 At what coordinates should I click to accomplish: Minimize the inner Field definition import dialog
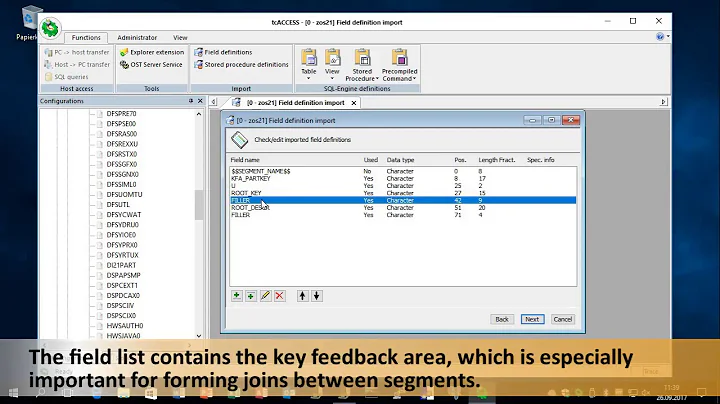(532, 120)
